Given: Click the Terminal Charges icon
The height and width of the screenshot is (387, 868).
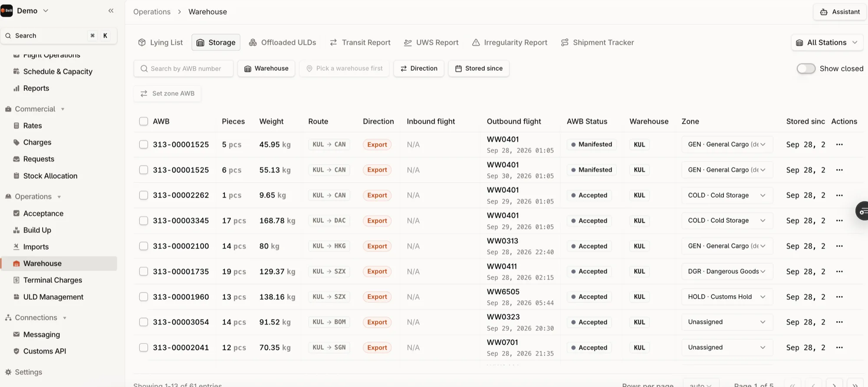Looking at the screenshot, I should (16, 280).
